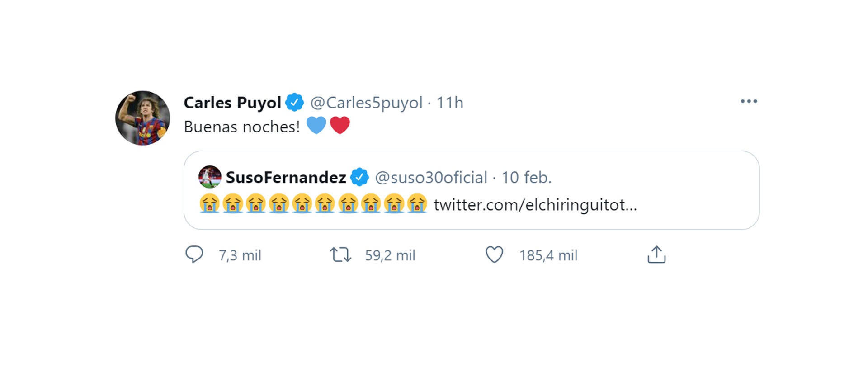Open Carles Puyol's profile picture

coord(142,118)
